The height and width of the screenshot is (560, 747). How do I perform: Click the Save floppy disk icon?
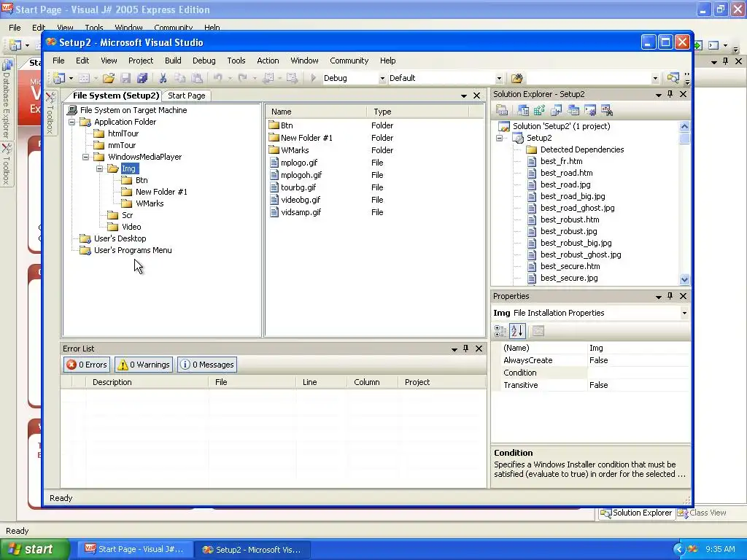[x=125, y=78]
